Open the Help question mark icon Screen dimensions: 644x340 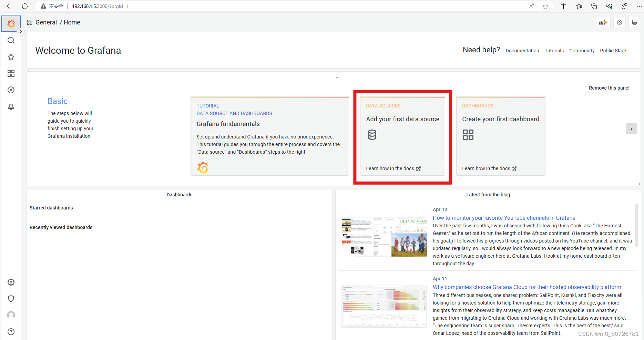point(11,332)
